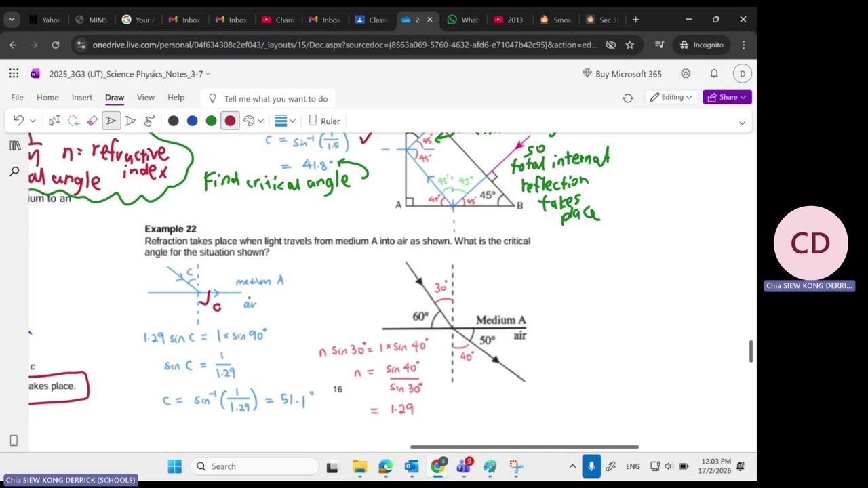Open the notebook search icon
This screenshot has height=488, width=868.
(14, 171)
